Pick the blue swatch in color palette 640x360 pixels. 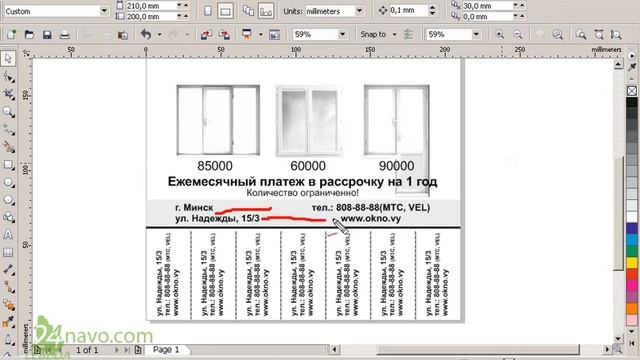[632, 229]
